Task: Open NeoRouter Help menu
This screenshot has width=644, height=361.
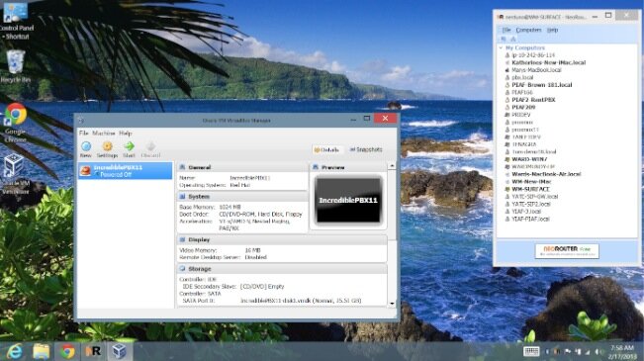Action: click(552, 30)
